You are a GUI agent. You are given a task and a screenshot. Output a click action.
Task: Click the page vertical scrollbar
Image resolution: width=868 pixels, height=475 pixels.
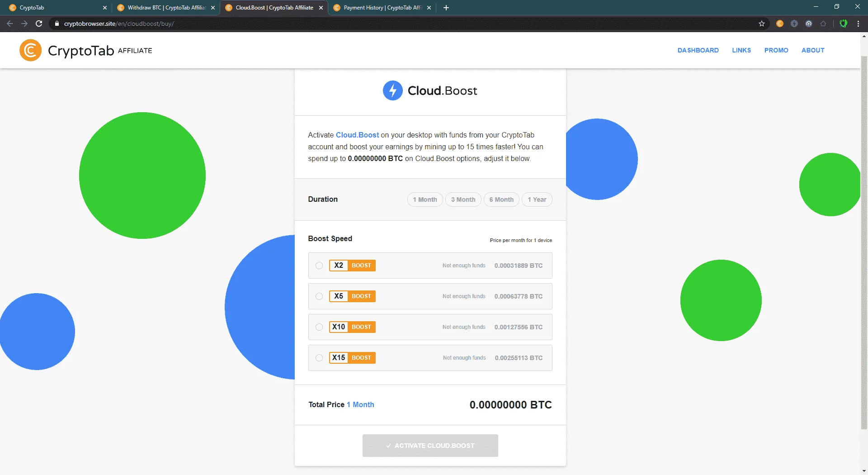[x=864, y=242]
